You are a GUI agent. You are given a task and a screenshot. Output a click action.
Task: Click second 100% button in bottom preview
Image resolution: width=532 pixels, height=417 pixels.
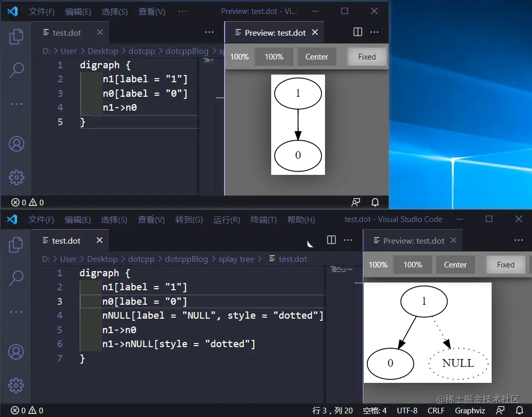413,265
